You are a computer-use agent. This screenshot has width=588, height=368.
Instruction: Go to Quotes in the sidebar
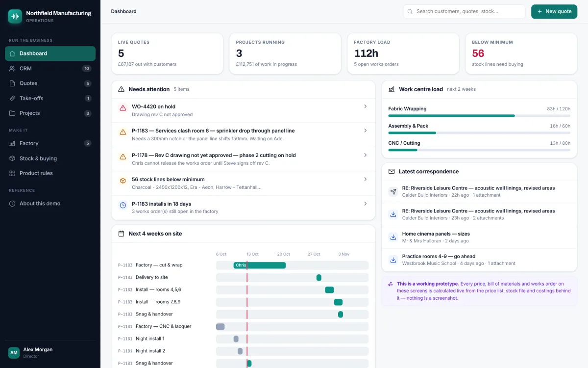pyautogui.click(x=50, y=83)
